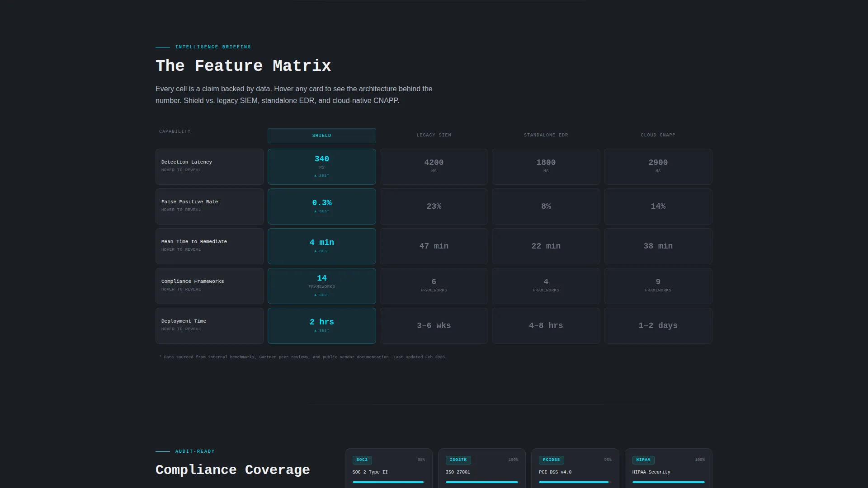Click the Compliance Coverage heading

point(233,470)
